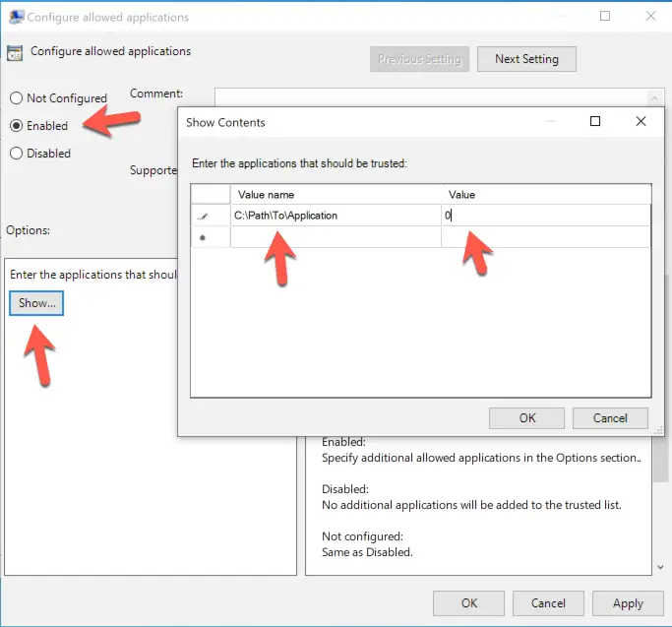The image size is (672, 627).
Task: Click the Value column header
Action: point(546,195)
